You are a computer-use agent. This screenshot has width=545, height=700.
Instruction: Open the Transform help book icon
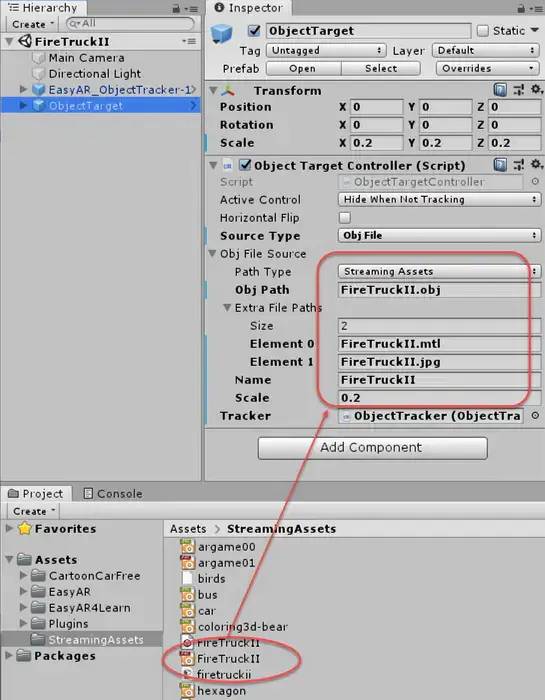(500, 90)
